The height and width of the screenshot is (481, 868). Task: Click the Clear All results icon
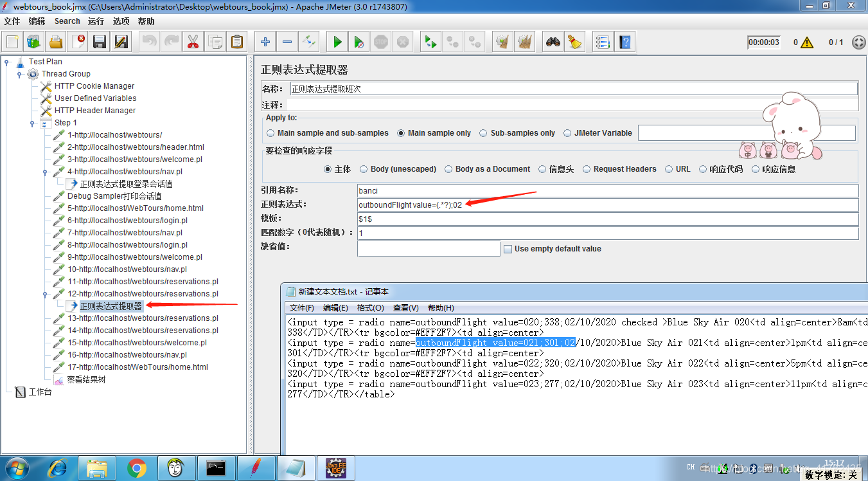tap(525, 42)
